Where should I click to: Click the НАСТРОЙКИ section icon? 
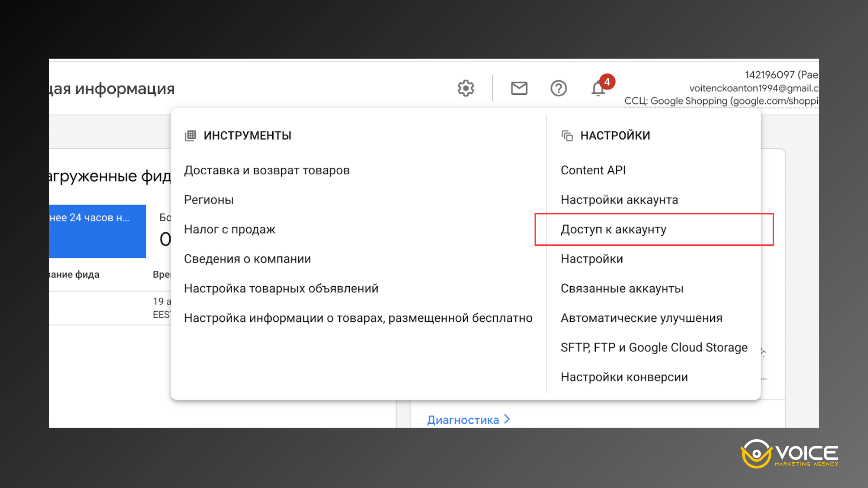click(566, 135)
